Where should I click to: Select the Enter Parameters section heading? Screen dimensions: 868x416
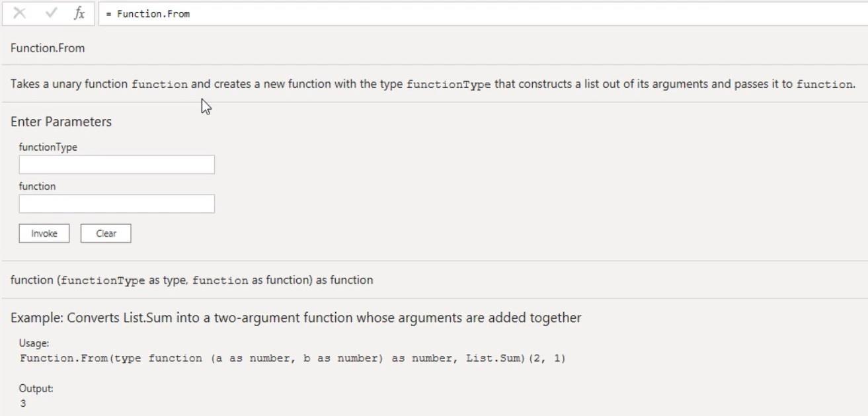[x=61, y=122]
